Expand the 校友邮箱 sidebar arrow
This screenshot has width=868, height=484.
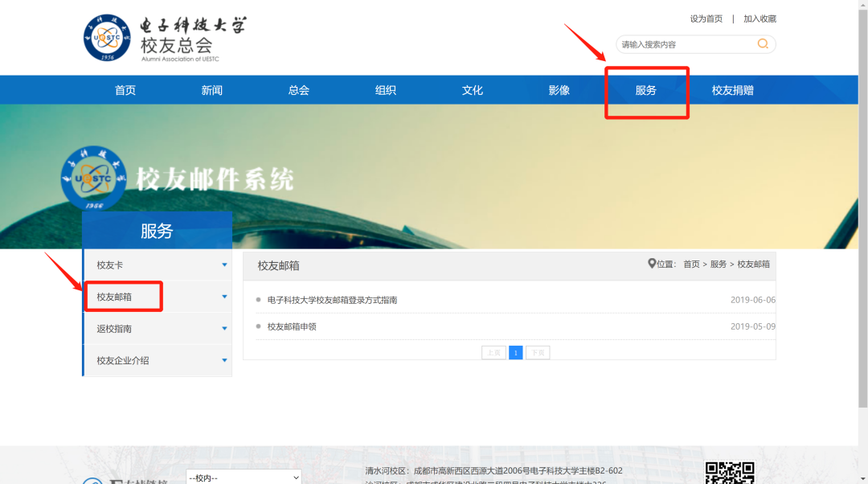pos(224,297)
